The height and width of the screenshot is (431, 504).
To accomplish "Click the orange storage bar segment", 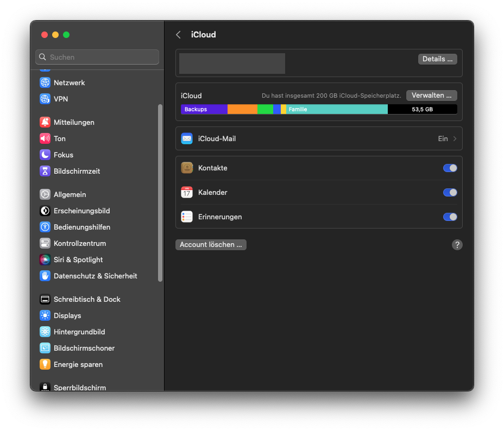I will point(242,109).
